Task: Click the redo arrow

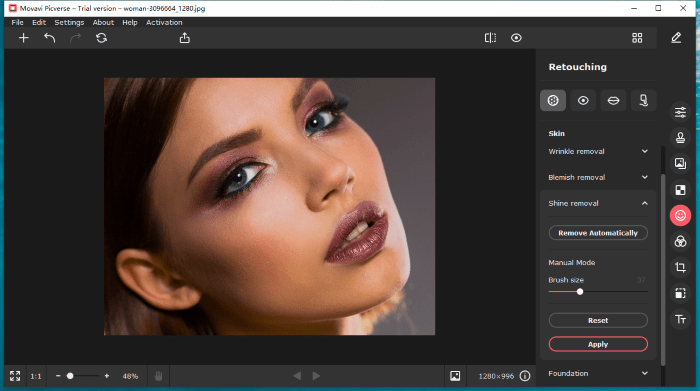Action: [75, 38]
